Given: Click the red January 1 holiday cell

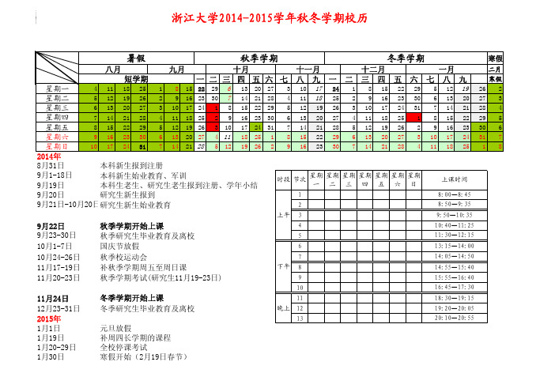Looking at the screenshot, I should 413,118.
